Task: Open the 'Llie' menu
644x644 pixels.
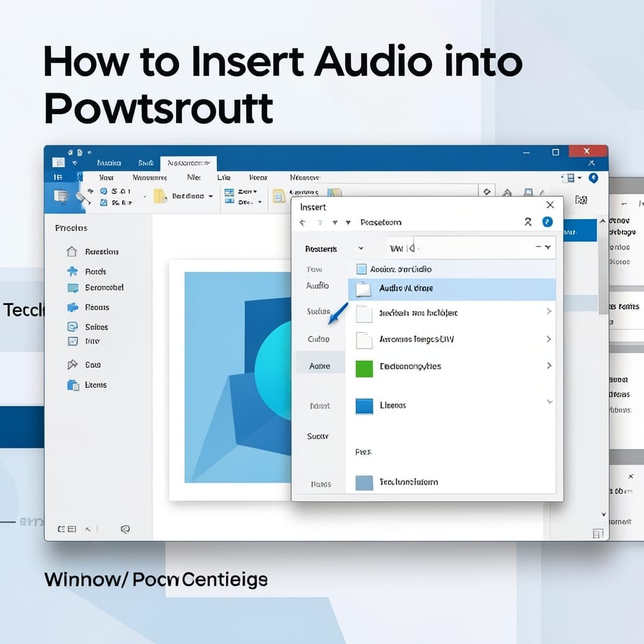Action: pos(224,177)
